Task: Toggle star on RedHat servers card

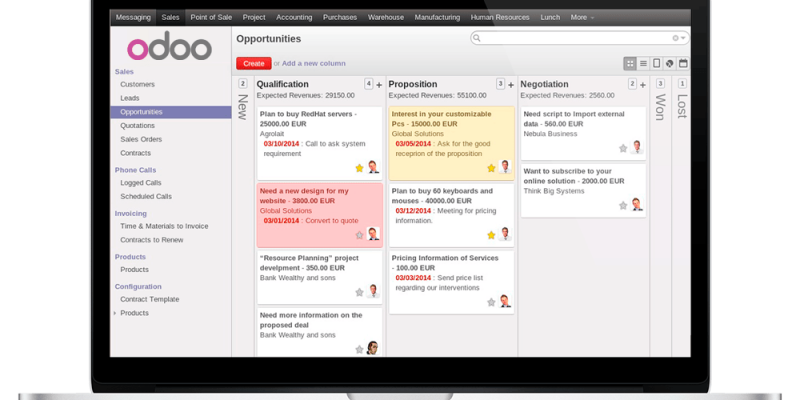Action: (x=359, y=168)
